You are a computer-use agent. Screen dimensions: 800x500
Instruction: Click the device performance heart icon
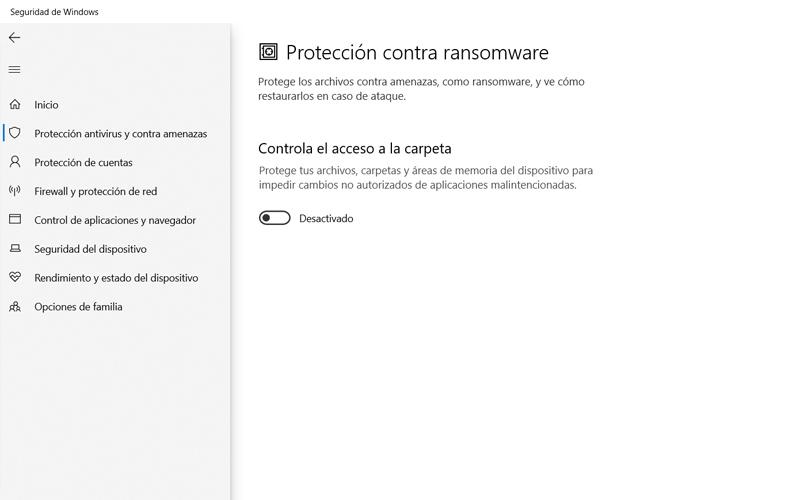(x=15, y=278)
